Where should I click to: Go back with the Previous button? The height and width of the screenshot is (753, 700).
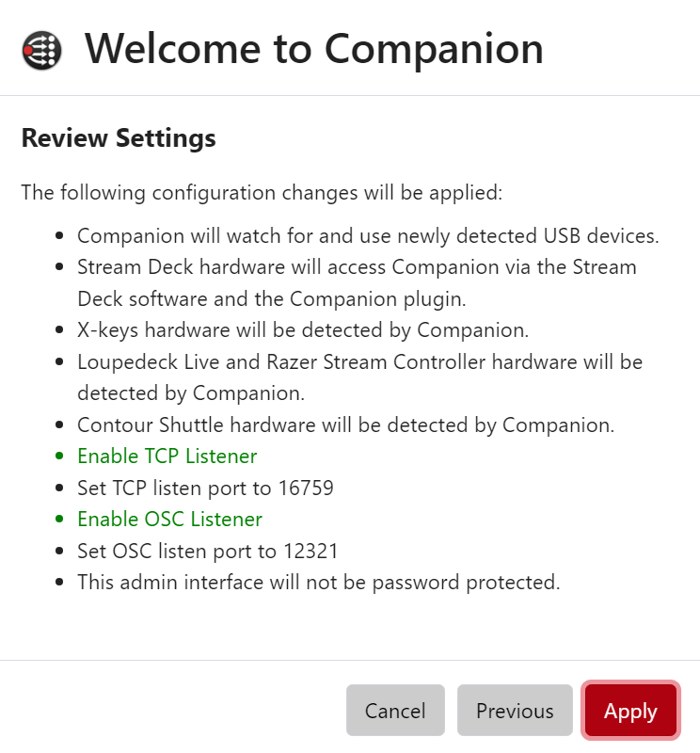point(515,711)
